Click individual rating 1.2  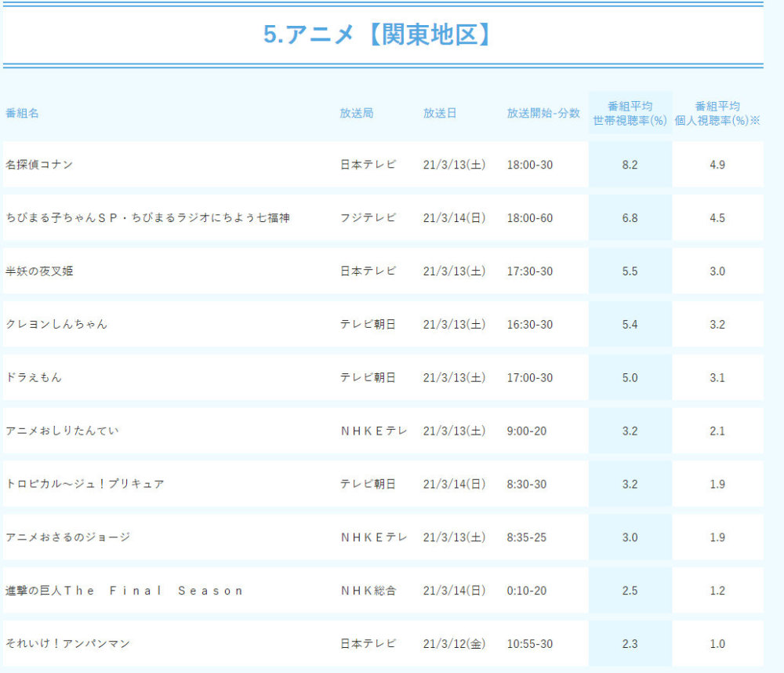coord(717,591)
